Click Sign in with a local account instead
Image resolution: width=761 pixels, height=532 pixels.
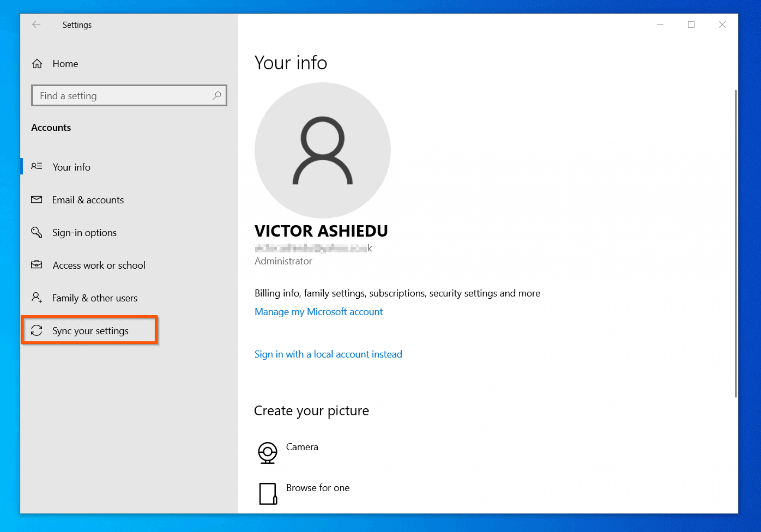tap(328, 354)
